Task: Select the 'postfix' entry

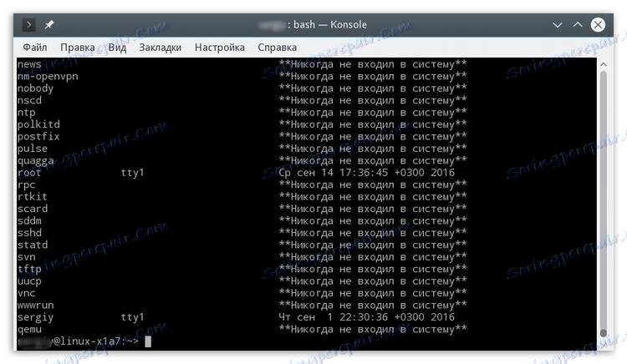Action: tap(38, 137)
